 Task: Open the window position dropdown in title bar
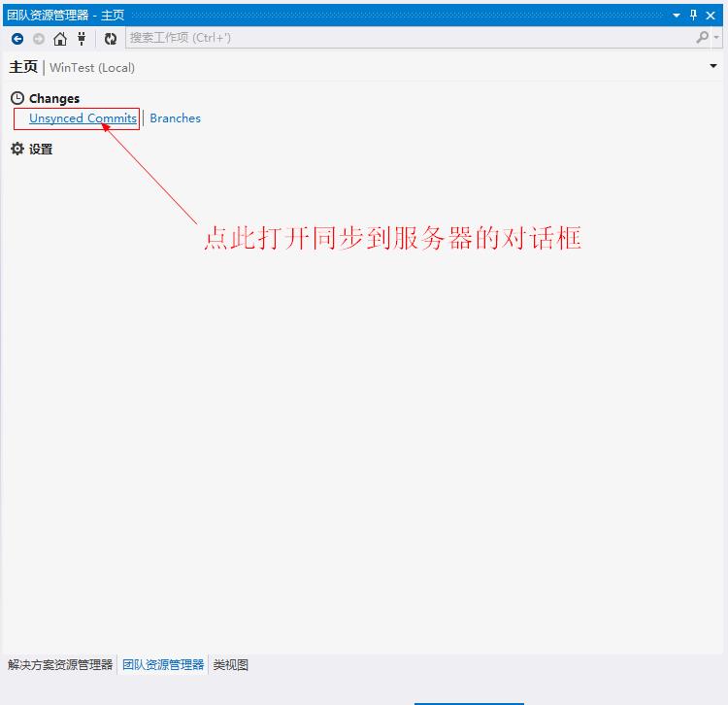(x=677, y=16)
